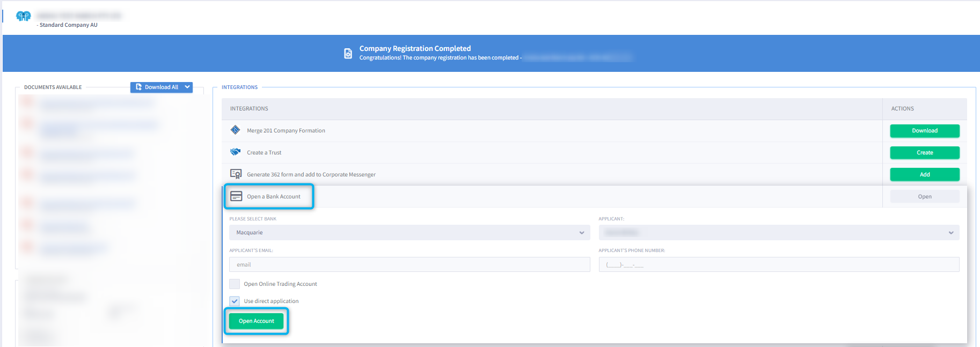Select the Create a Trust integration row
Image resolution: width=980 pixels, height=347 pixels.
[x=264, y=153]
